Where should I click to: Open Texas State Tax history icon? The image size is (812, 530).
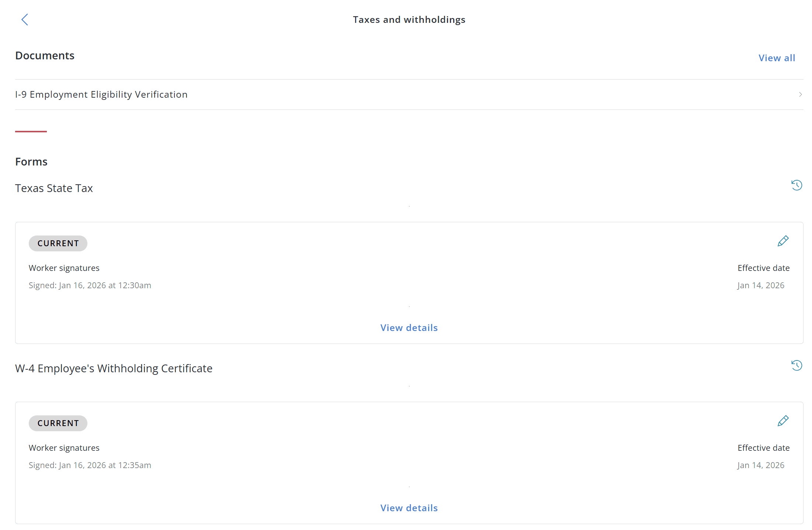(x=797, y=185)
